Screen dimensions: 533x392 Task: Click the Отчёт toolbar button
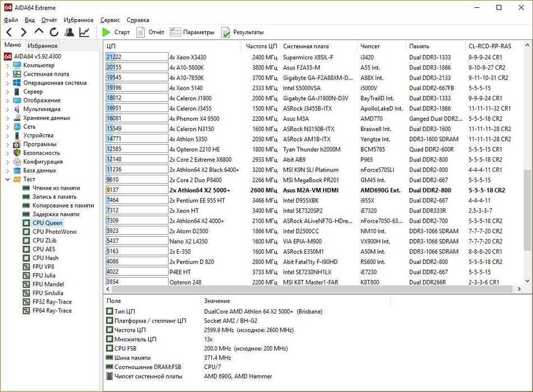pos(150,32)
